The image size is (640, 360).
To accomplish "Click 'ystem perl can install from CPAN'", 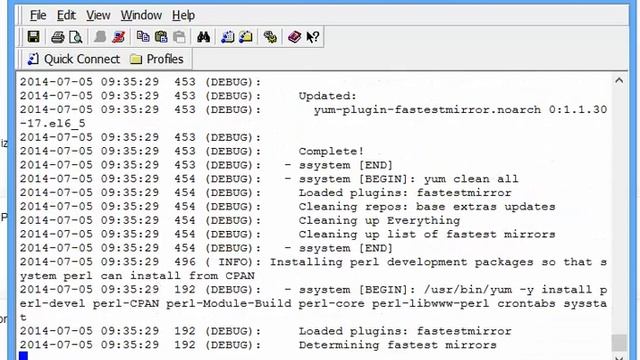I will (x=137, y=276).
